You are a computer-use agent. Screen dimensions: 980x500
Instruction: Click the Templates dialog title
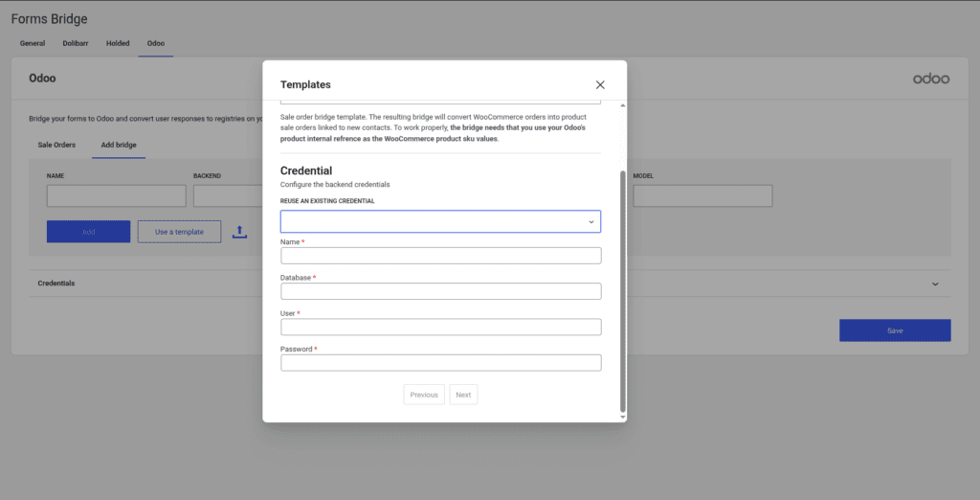(x=305, y=84)
